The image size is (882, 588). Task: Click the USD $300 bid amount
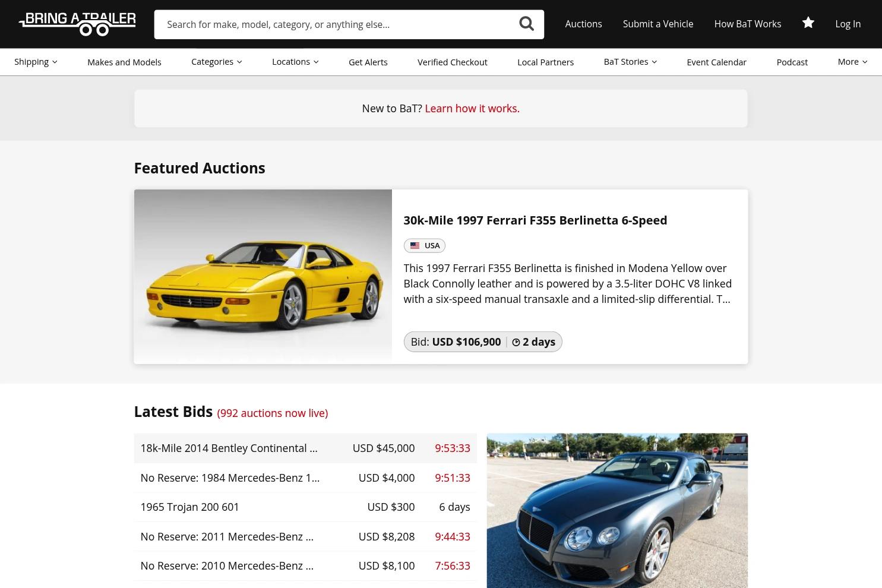click(x=391, y=507)
